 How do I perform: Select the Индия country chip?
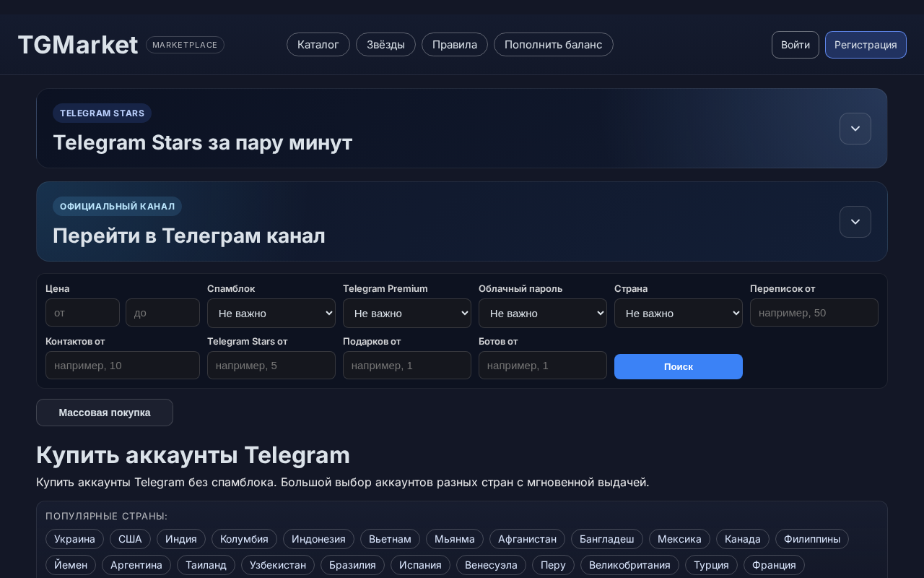coord(181,539)
